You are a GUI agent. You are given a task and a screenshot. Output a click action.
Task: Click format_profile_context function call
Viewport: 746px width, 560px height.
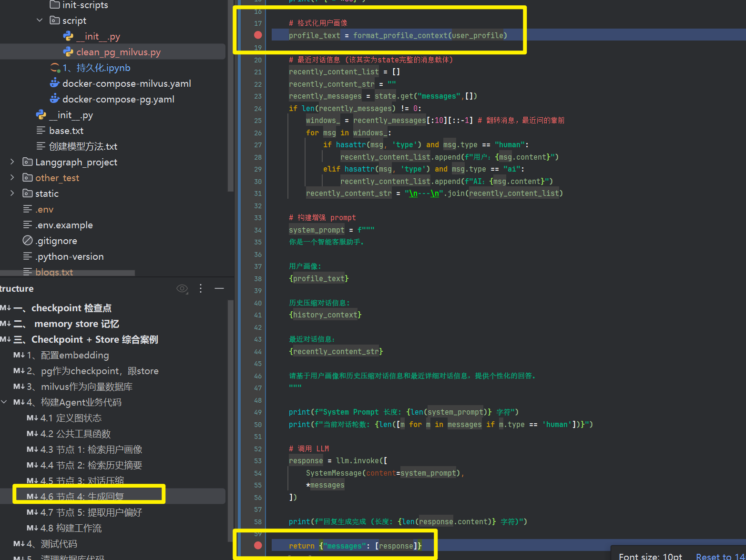[400, 35]
